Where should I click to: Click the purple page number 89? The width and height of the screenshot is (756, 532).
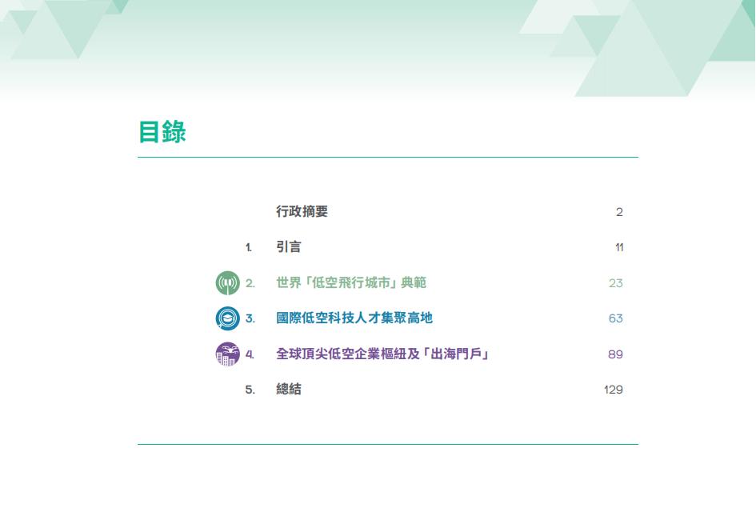click(x=615, y=354)
